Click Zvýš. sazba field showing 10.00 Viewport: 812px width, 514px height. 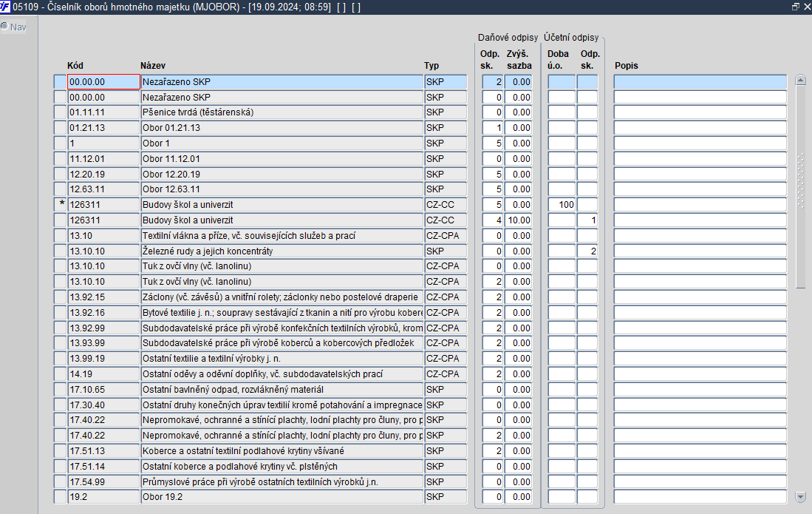click(519, 220)
